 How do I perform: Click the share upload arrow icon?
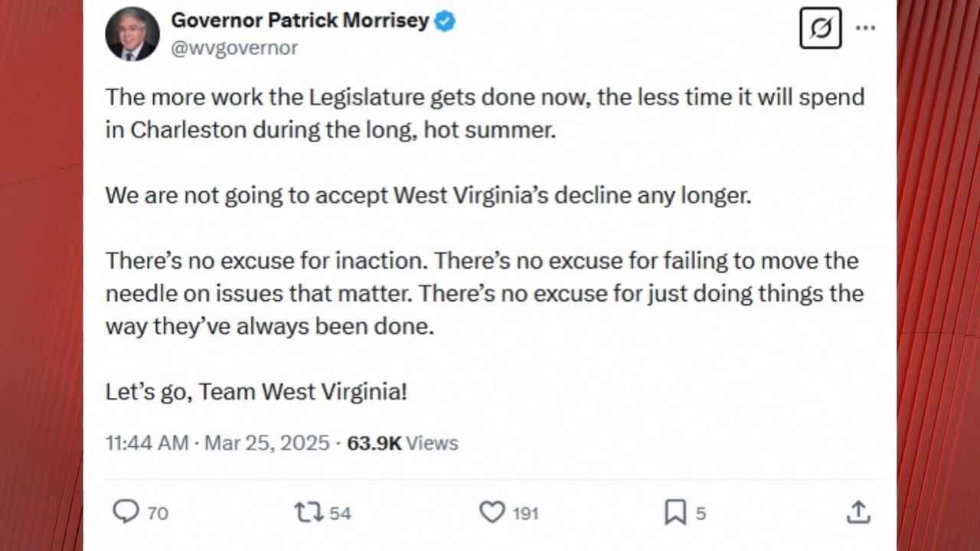(858, 511)
